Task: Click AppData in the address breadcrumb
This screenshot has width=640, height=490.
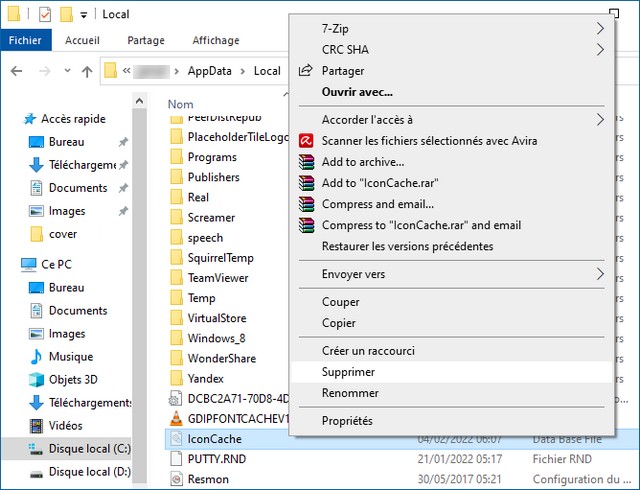Action: 209,71
